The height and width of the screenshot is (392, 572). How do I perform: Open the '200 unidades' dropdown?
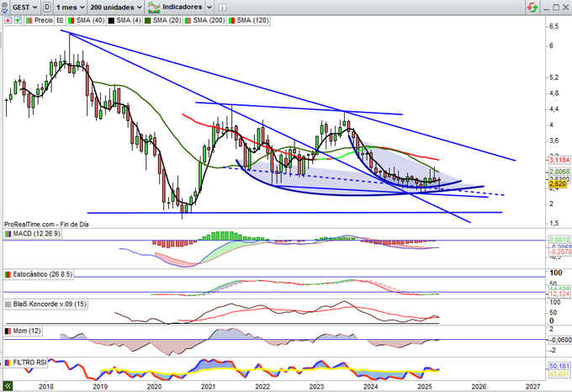[x=115, y=7]
